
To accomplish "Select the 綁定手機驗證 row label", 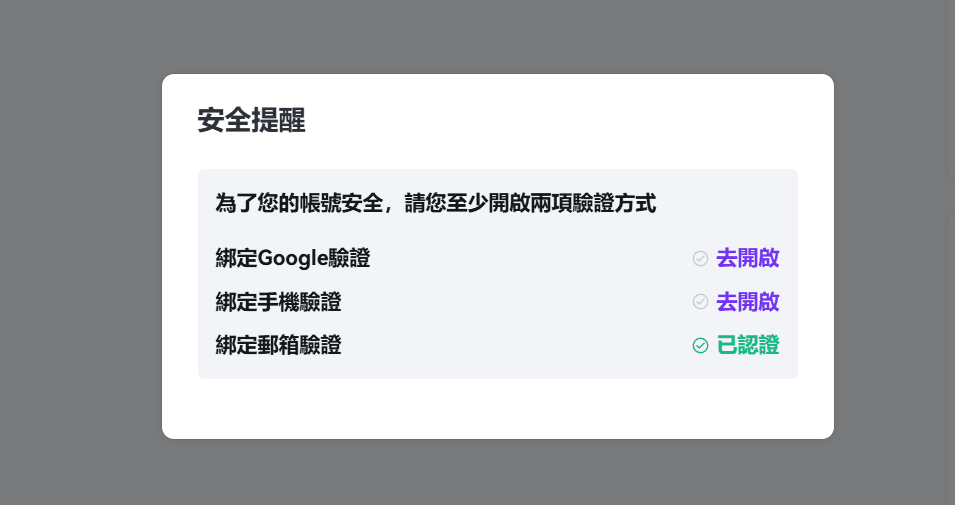I will click(x=278, y=302).
